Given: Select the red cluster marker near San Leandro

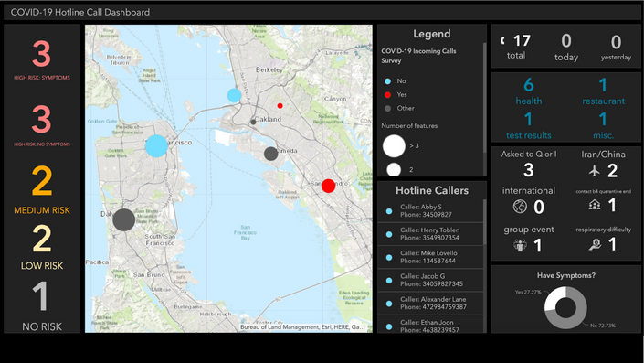Looking at the screenshot, I should click(328, 186).
